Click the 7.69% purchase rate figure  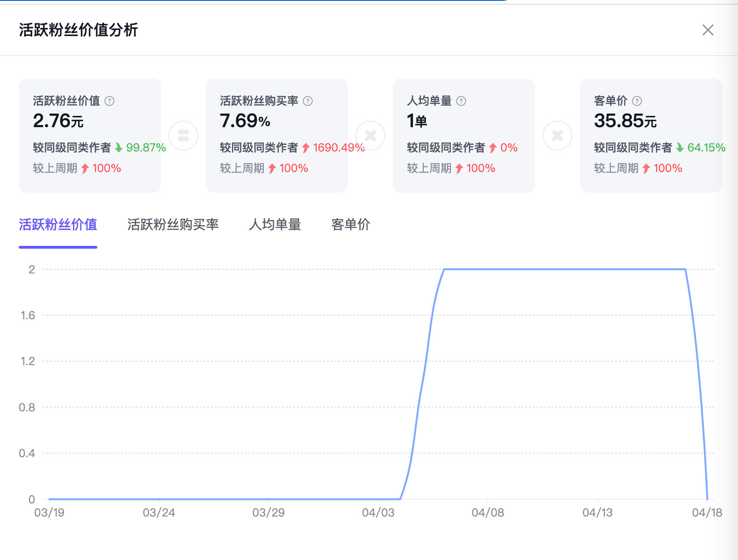coord(245,121)
